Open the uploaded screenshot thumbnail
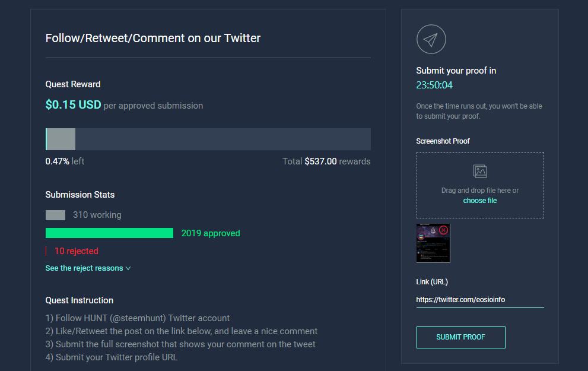This screenshot has height=371, width=588. point(433,243)
